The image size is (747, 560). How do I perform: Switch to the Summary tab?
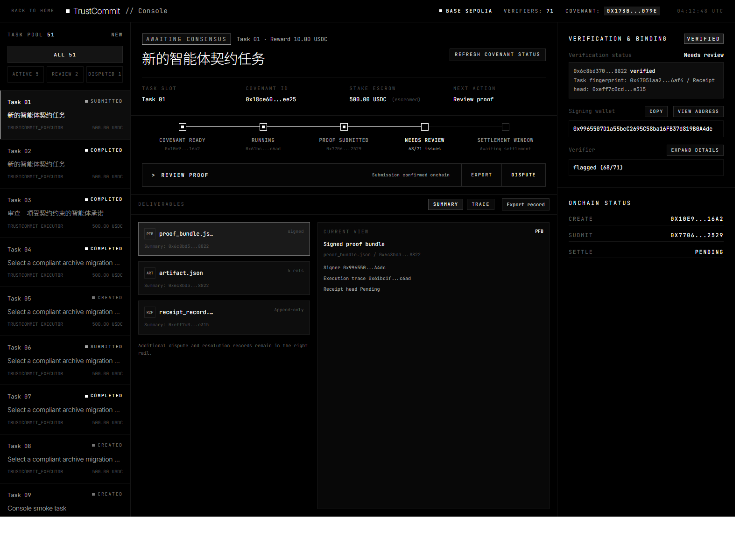coord(445,204)
